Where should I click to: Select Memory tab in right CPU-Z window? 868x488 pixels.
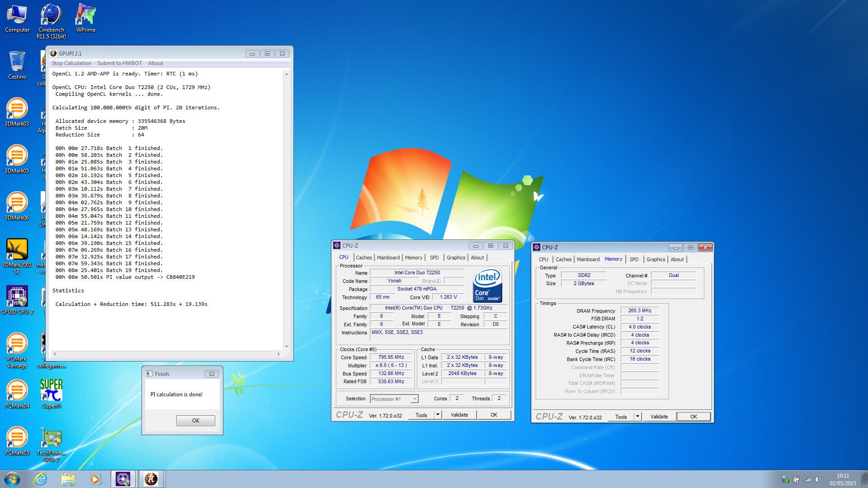coord(613,259)
